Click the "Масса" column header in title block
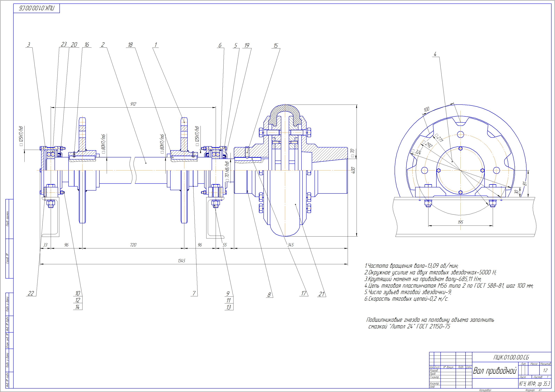 pos(534,364)
